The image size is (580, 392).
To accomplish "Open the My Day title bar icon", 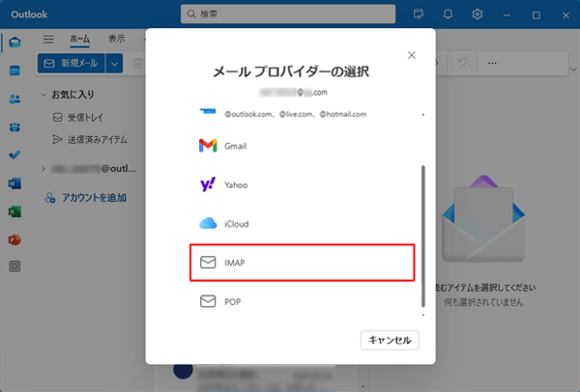I will [x=419, y=14].
